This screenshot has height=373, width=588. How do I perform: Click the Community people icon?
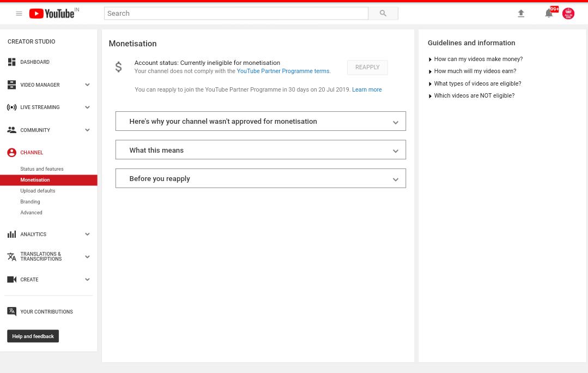pos(11,130)
